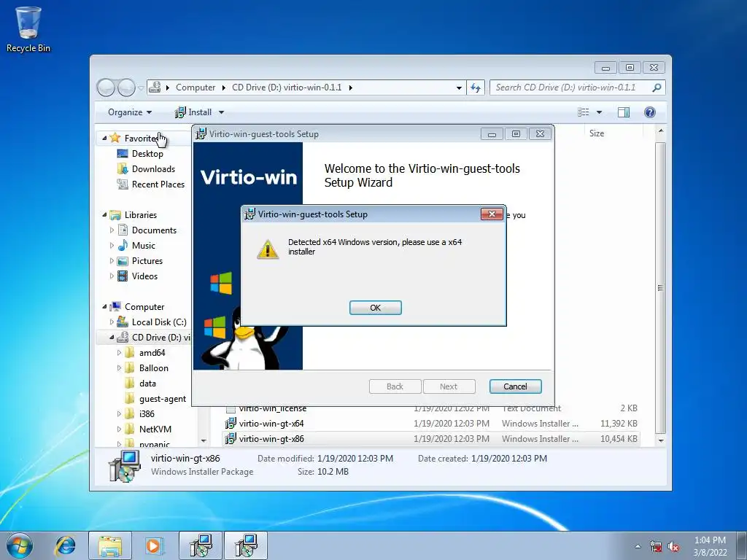
Task: Click the Explorer forward navigation button
Action: pos(126,87)
